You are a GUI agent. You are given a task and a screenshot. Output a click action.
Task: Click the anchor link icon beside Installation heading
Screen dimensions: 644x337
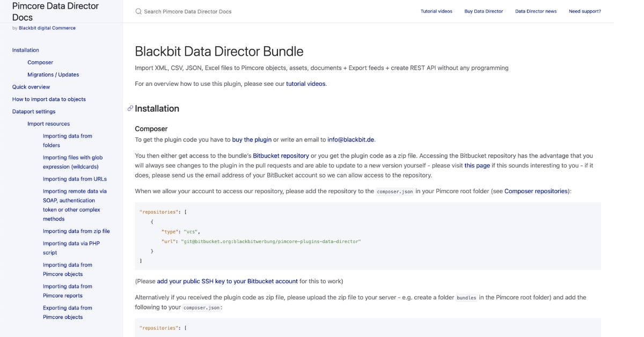[x=129, y=109]
